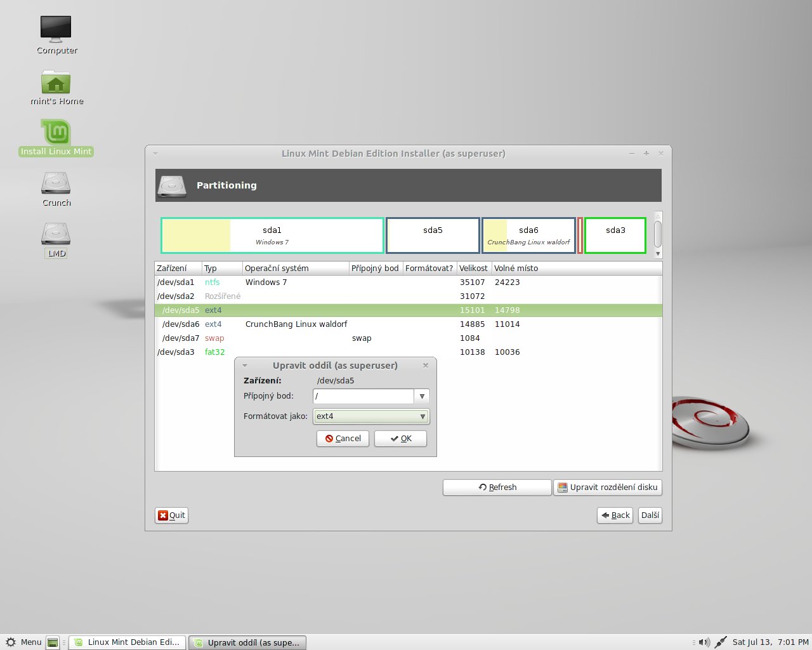
Task: Click inside the Přípojný bod text field
Action: pyautogui.click(x=363, y=396)
